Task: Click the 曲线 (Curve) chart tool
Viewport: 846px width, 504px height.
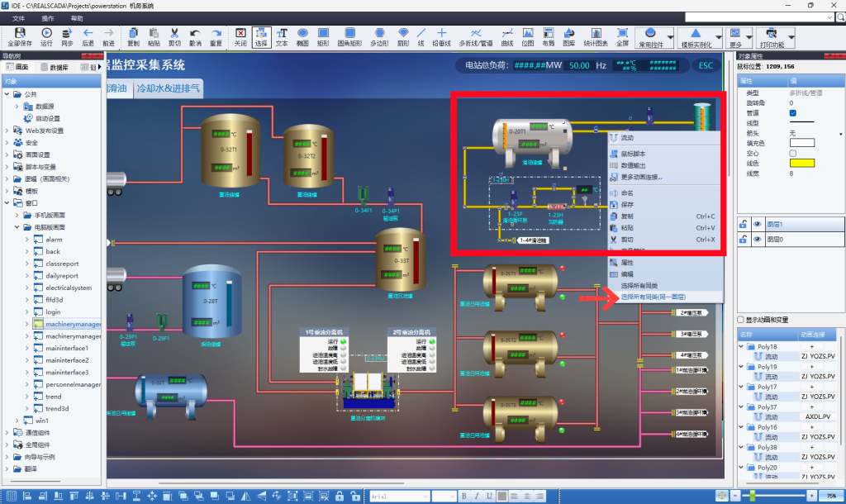Action: pos(507,36)
